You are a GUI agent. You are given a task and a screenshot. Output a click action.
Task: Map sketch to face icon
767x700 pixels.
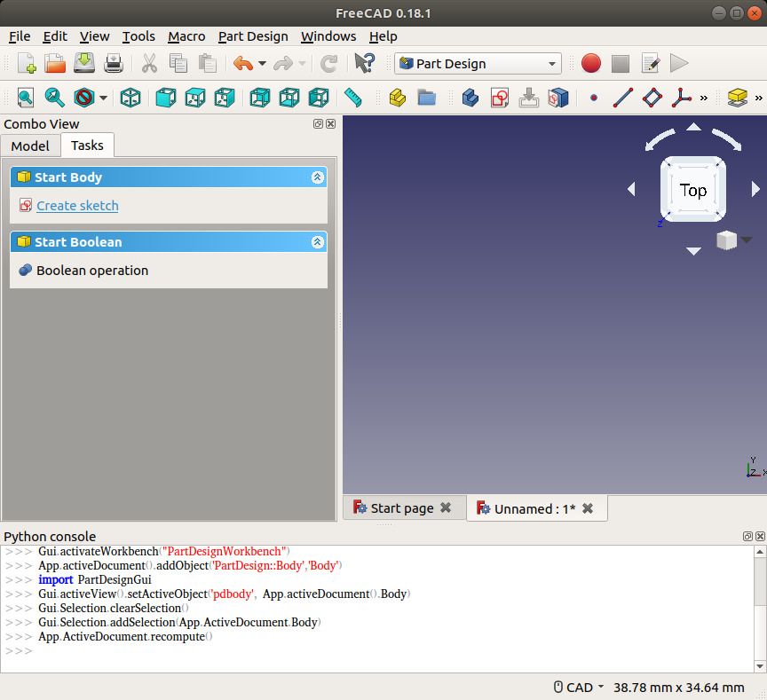[558, 98]
